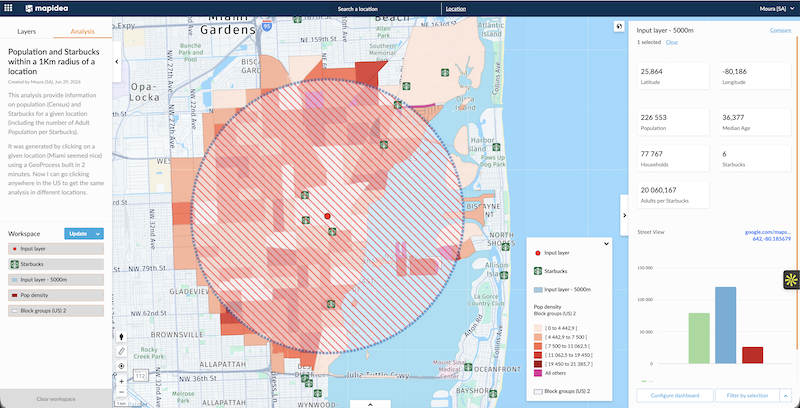Click the Households card 77 767
Screen dimensions: 800x408
[x=673, y=159]
